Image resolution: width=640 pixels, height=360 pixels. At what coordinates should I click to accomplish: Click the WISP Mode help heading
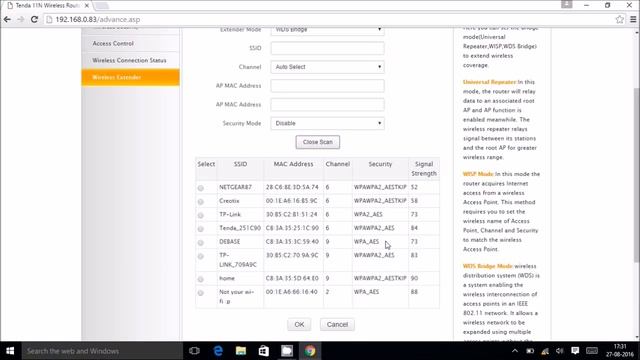[478, 174]
